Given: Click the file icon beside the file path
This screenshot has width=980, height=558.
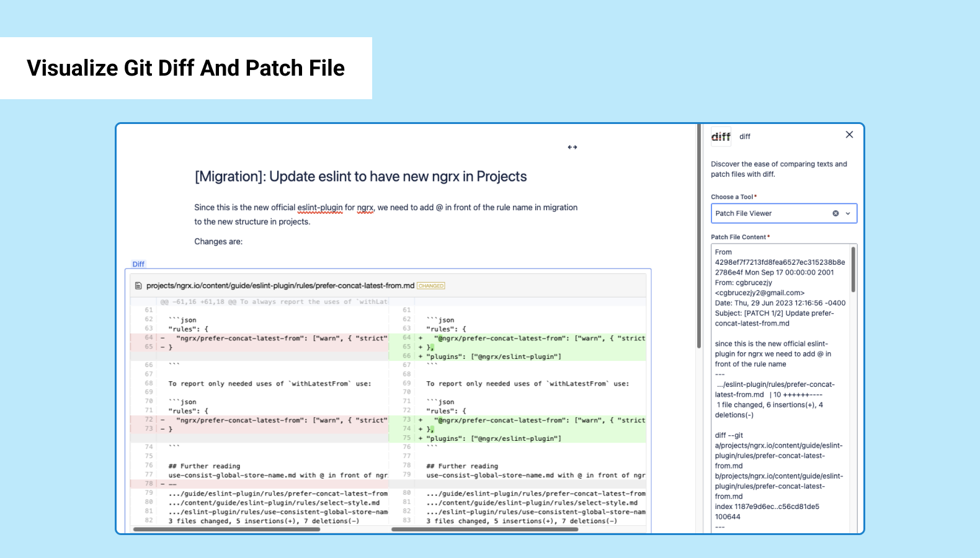Looking at the screenshot, I should pos(138,286).
